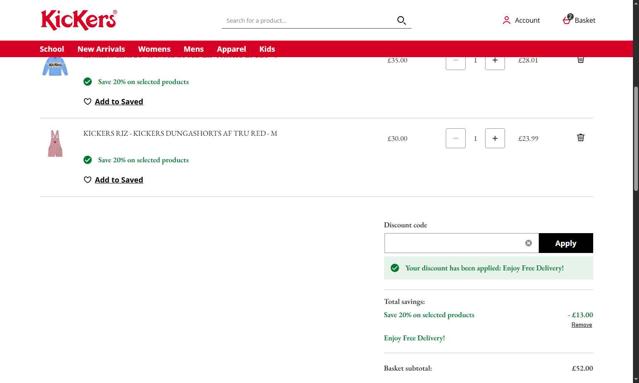Click the £28.01 discounted price
The image size is (639, 383).
point(528,60)
